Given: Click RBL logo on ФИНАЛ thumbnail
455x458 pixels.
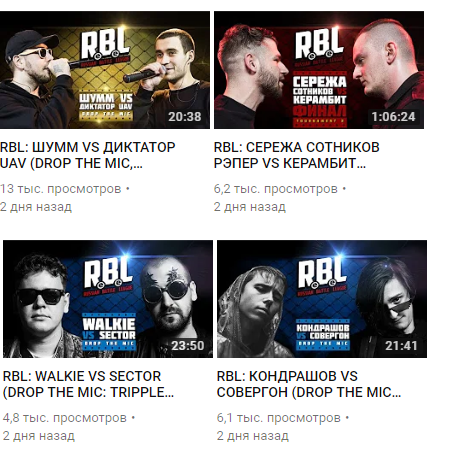Looking at the screenshot, I should 319,46.
